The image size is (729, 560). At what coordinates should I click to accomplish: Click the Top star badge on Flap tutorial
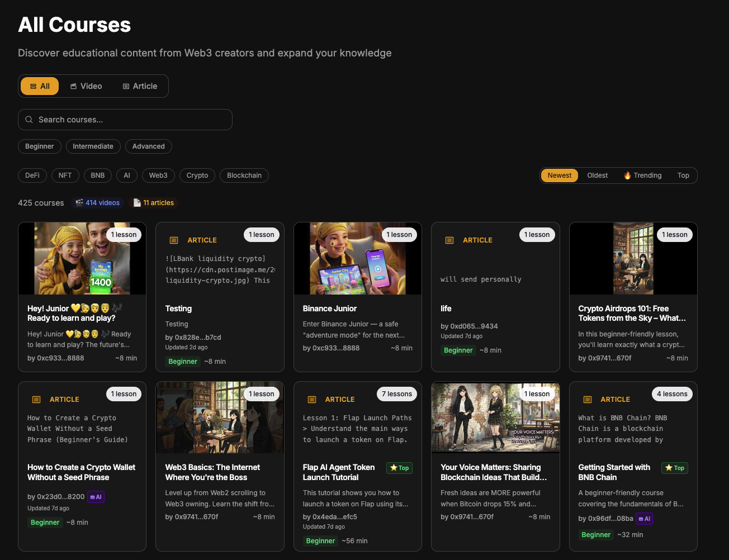click(400, 468)
